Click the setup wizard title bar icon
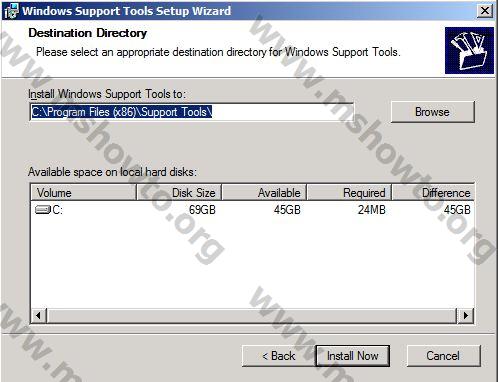The image size is (498, 382). point(11,11)
